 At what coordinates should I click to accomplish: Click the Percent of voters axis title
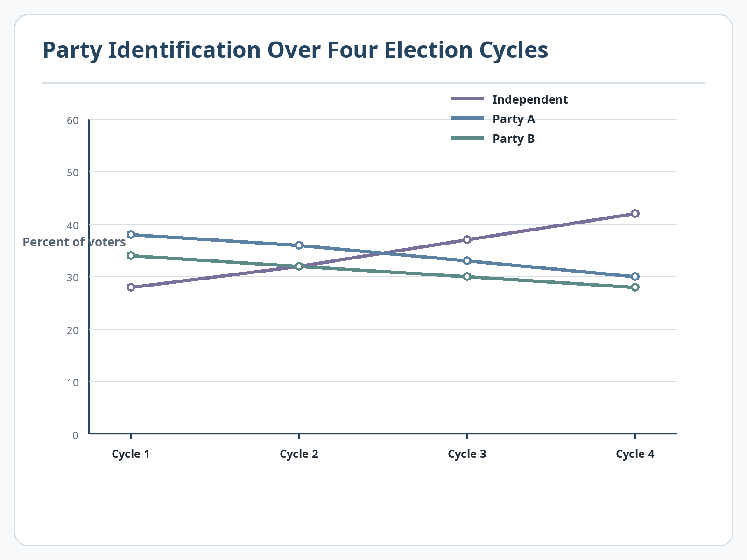pyautogui.click(x=74, y=242)
